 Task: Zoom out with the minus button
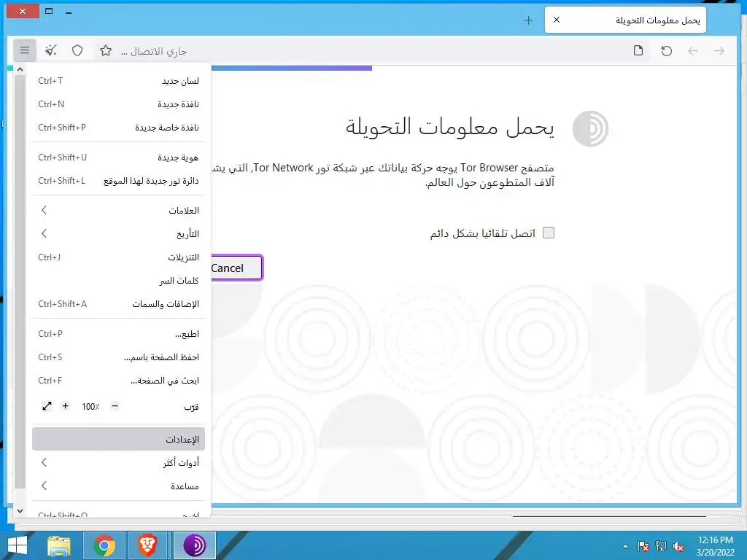(115, 406)
